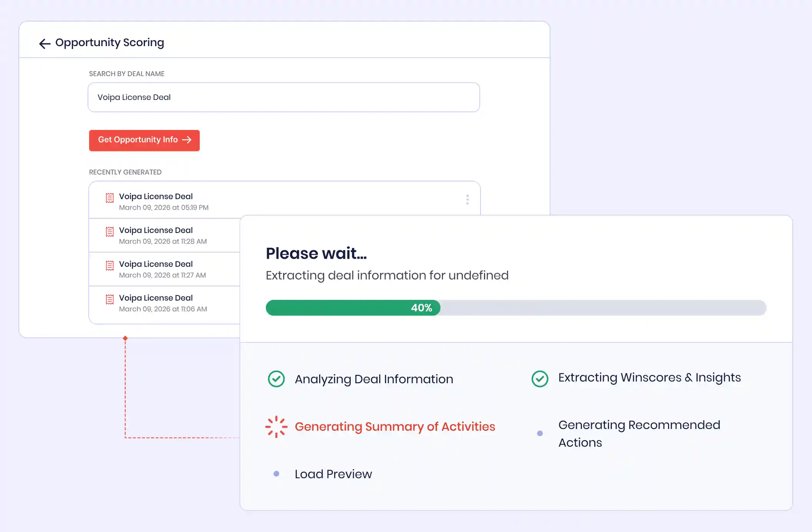Click the green 40% progress bar

353,308
